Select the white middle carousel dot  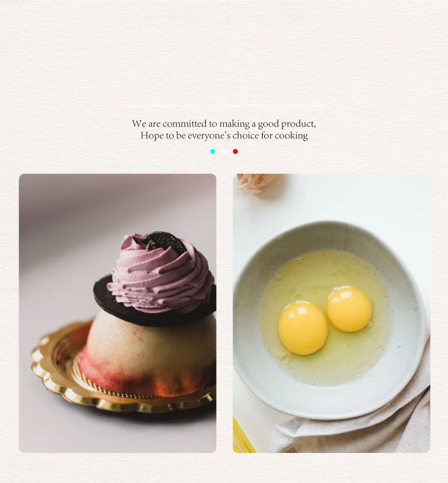pos(224,151)
